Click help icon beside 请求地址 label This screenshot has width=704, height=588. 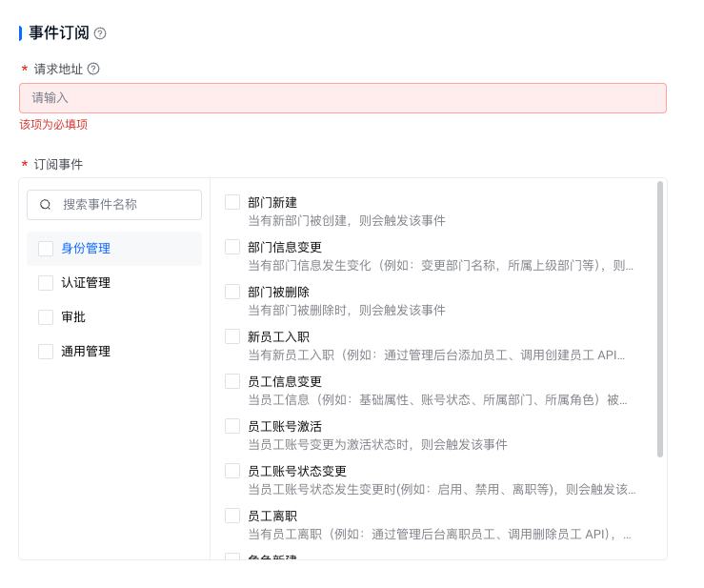click(93, 69)
